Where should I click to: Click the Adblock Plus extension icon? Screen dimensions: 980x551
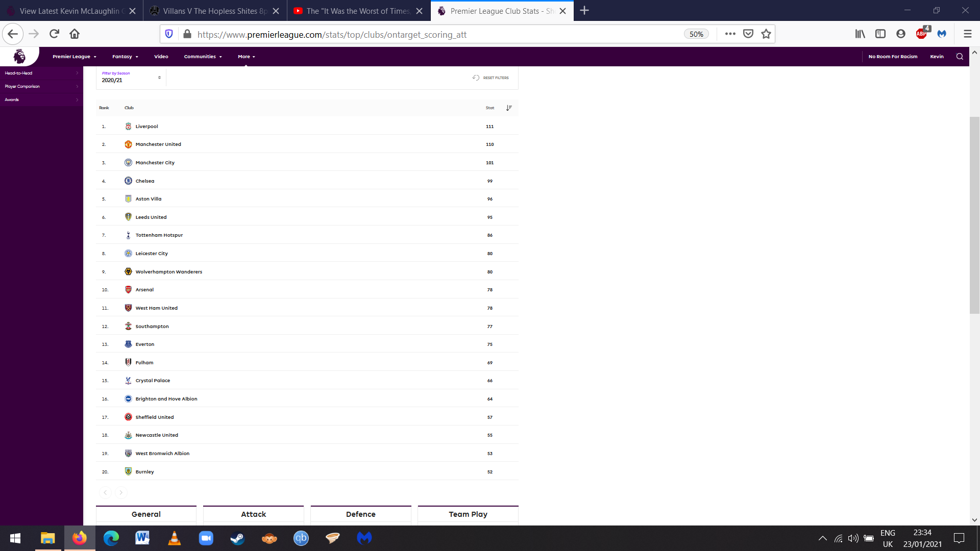coord(922,34)
